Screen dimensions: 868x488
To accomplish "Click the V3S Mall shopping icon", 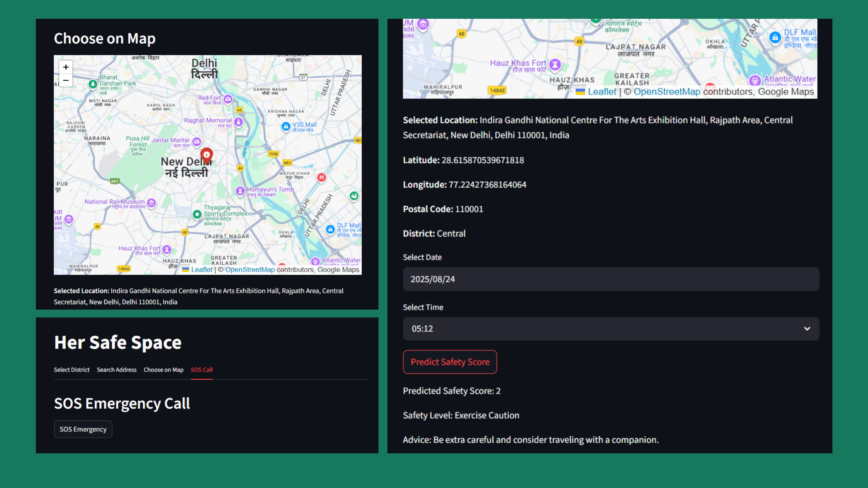I will 286,126.
